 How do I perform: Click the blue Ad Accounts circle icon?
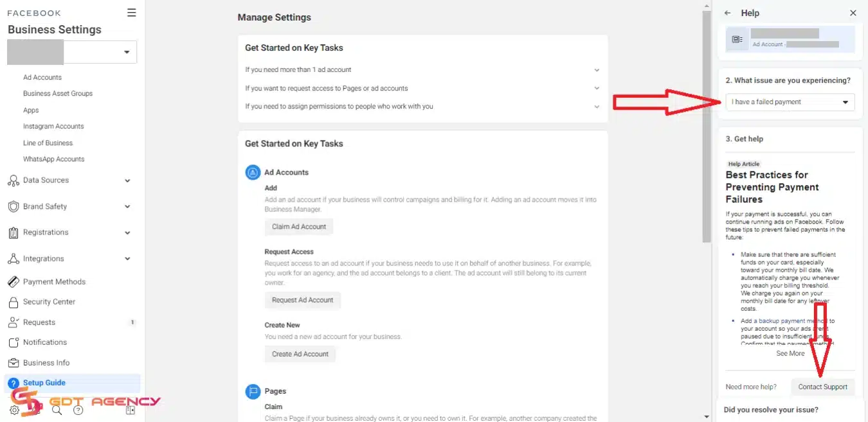point(253,172)
